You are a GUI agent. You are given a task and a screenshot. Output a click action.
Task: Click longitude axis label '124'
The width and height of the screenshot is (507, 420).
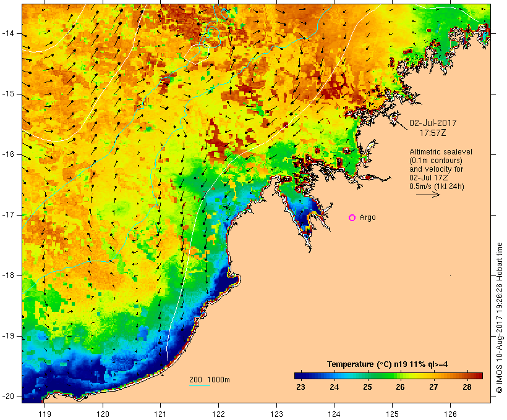[x=334, y=414]
